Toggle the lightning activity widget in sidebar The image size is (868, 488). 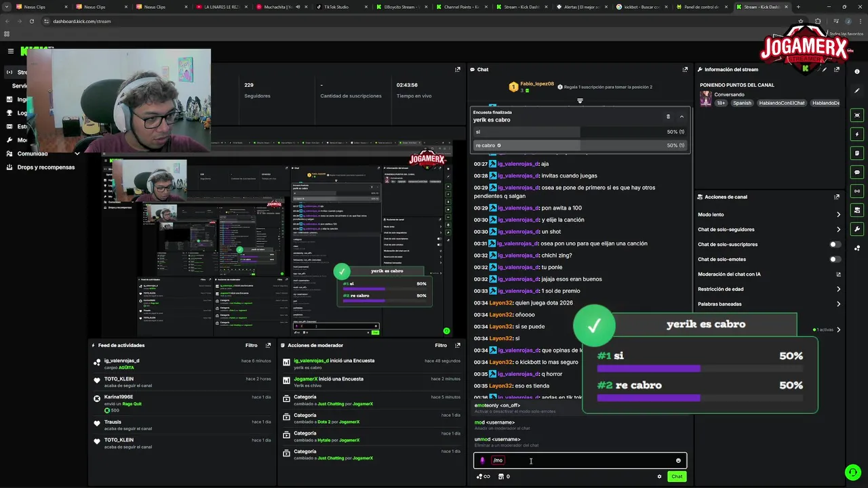click(857, 134)
